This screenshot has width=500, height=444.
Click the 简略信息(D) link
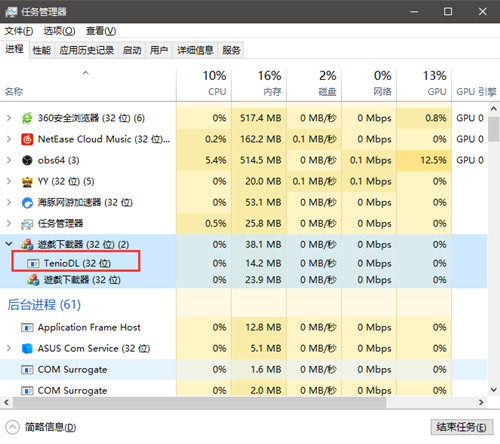coord(50,427)
